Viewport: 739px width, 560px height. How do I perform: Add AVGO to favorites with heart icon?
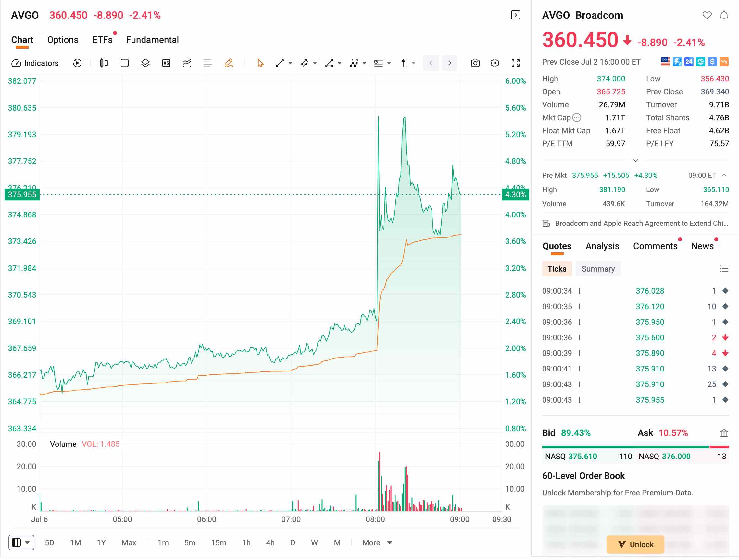[707, 15]
